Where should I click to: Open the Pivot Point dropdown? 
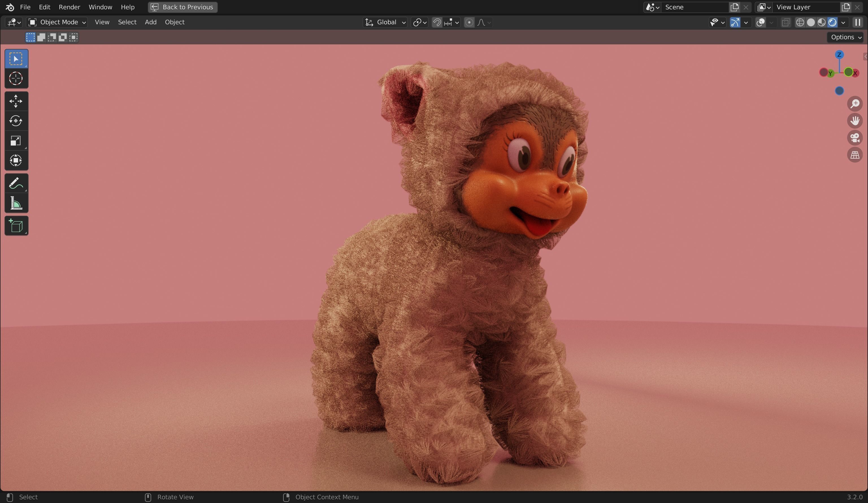tap(420, 22)
